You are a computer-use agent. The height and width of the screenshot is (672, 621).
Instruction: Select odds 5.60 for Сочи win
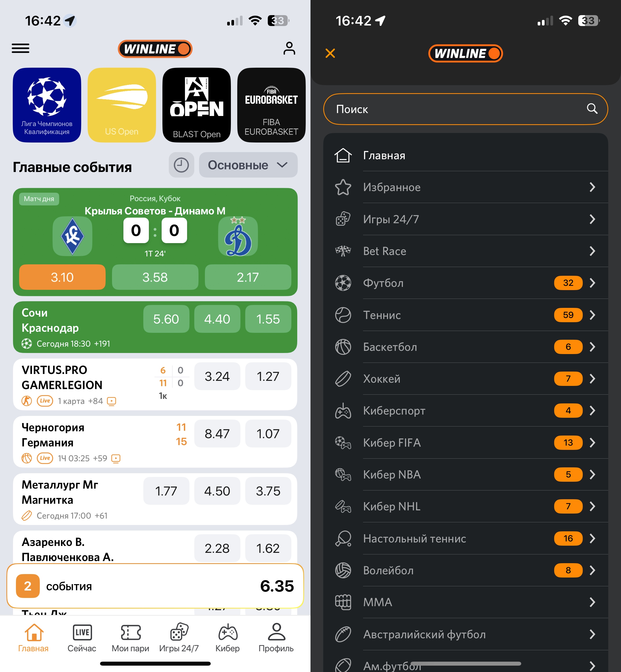pos(166,319)
